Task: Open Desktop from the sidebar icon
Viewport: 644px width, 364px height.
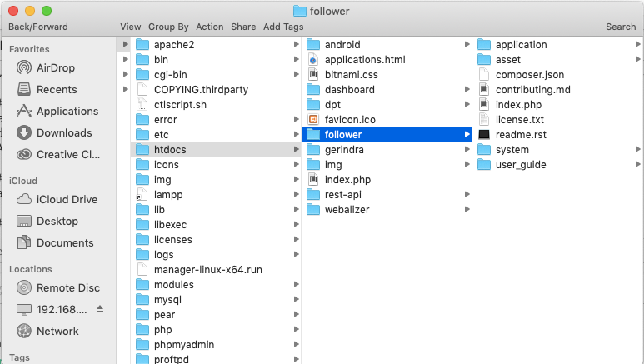Action: 24,221
